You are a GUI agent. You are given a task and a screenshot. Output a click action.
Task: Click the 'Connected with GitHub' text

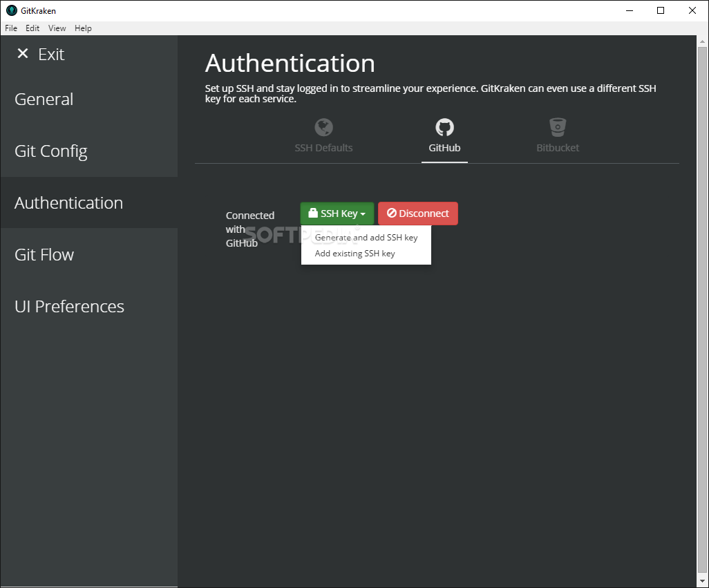[x=250, y=229]
